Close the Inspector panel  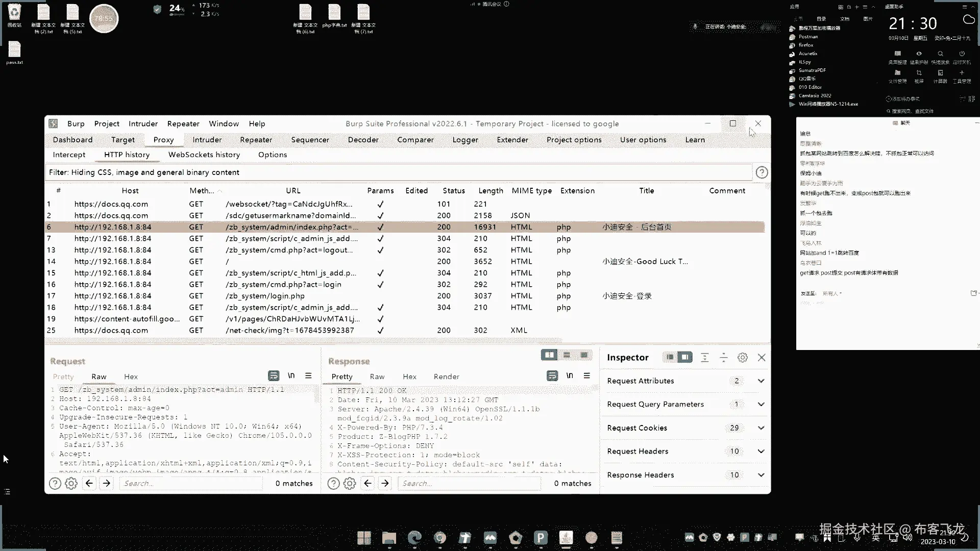pyautogui.click(x=761, y=358)
